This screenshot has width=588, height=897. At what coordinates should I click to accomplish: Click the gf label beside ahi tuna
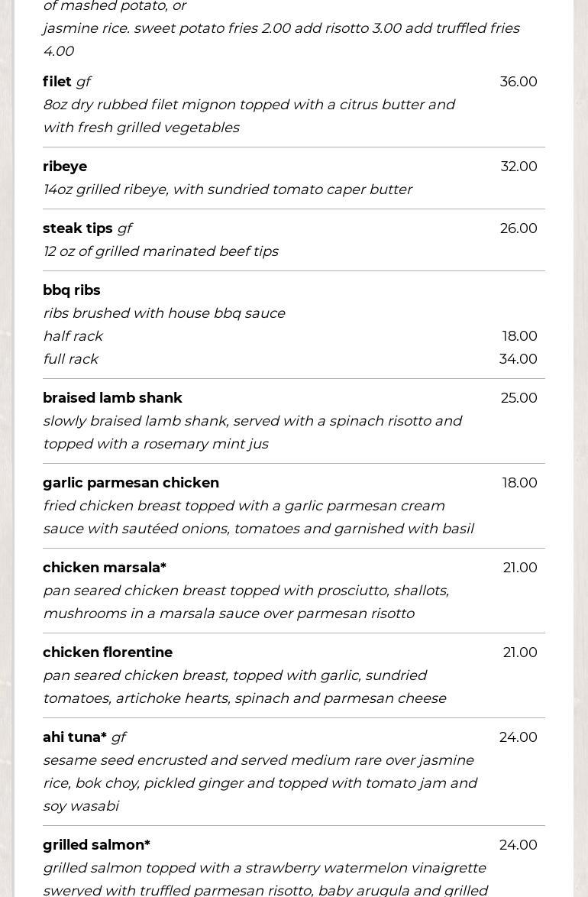coord(118,737)
